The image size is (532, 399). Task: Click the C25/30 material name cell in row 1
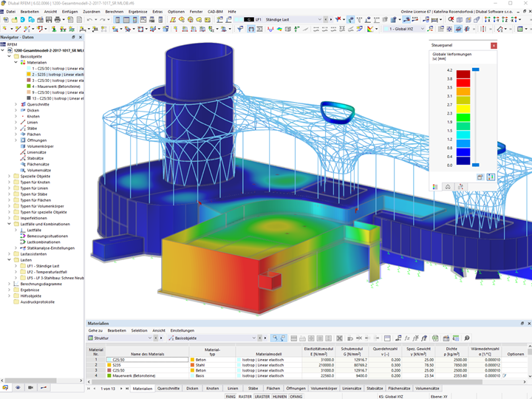(148, 360)
